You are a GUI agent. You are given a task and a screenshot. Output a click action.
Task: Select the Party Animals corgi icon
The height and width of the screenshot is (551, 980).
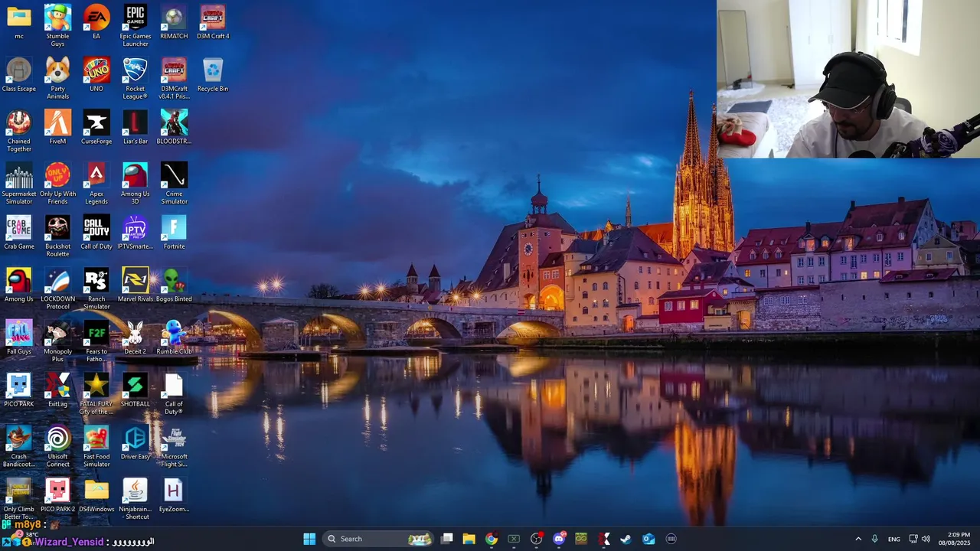[57, 78]
